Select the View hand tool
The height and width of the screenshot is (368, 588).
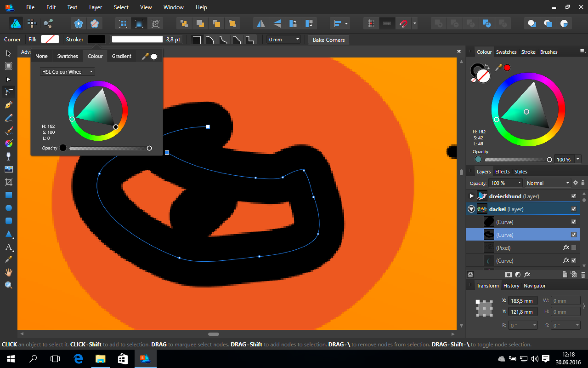pos(8,272)
